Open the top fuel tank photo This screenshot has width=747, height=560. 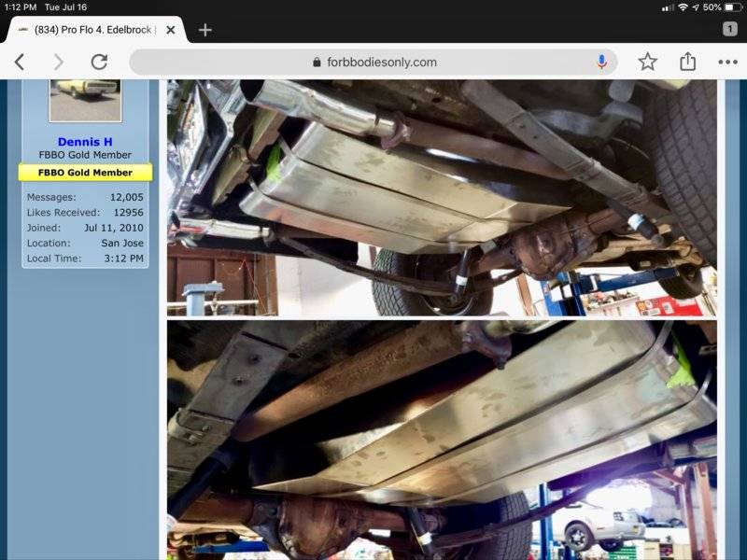[442, 197]
